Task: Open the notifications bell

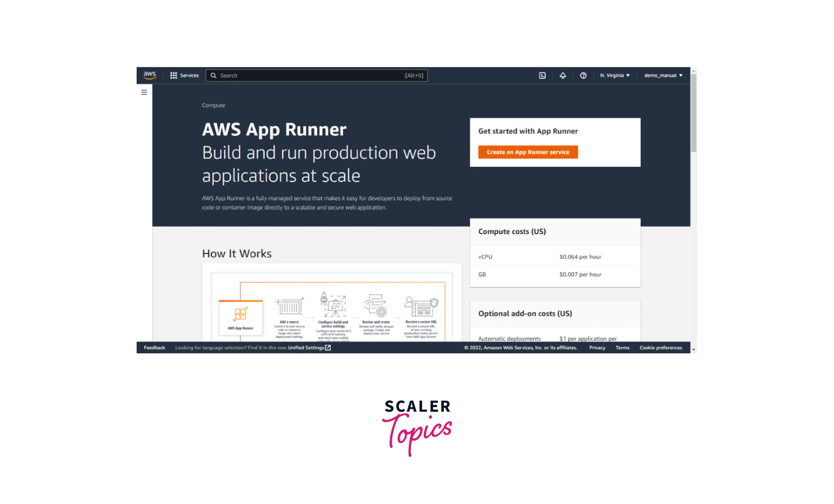Action: pyautogui.click(x=562, y=76)
